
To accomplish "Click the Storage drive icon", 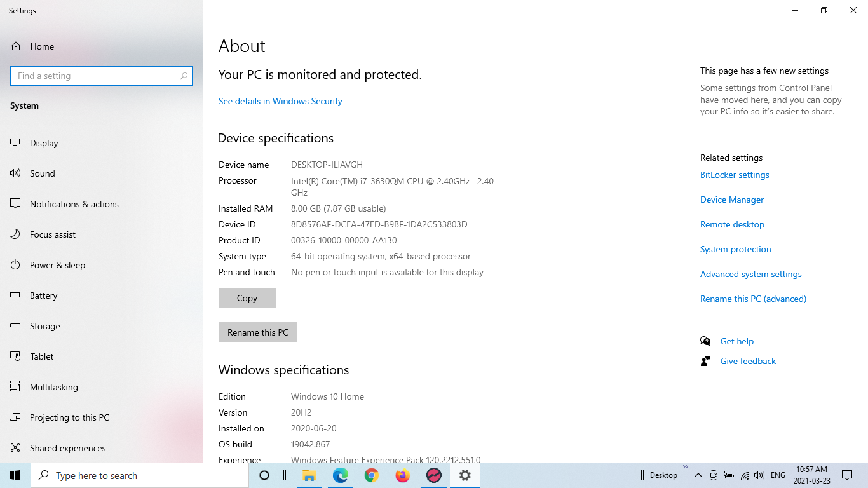I will (16, 326).
